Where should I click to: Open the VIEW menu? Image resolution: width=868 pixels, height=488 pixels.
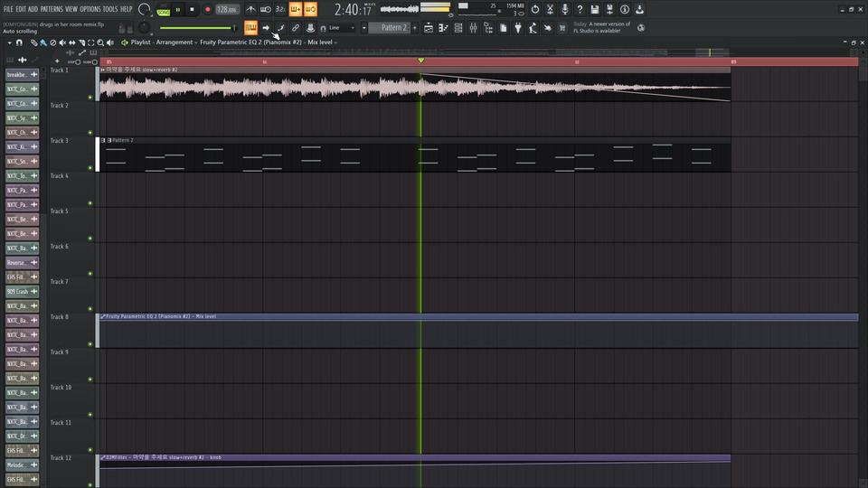pos(71,9)
